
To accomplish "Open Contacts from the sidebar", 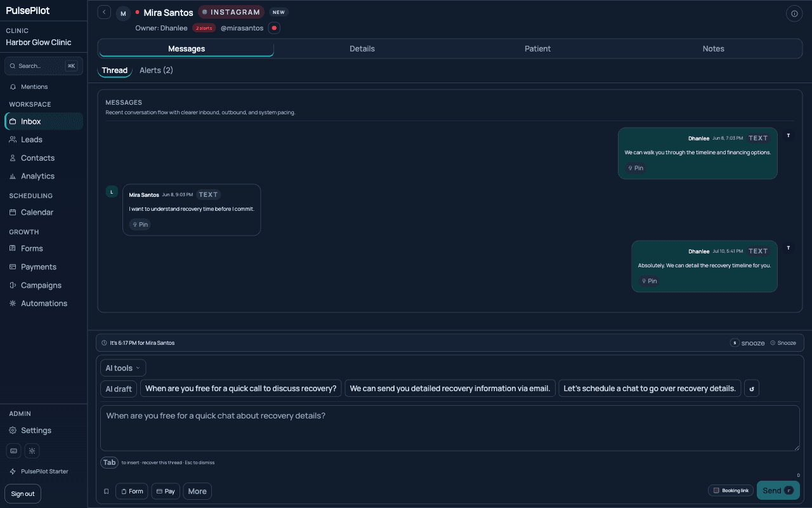I will coord(44,158).
